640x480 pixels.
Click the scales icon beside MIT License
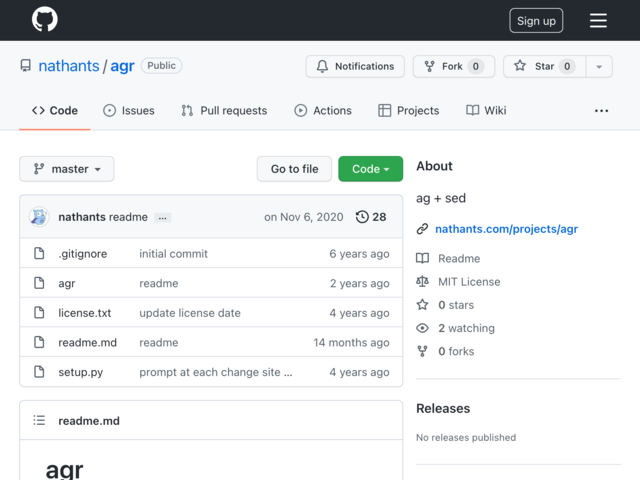422,282
